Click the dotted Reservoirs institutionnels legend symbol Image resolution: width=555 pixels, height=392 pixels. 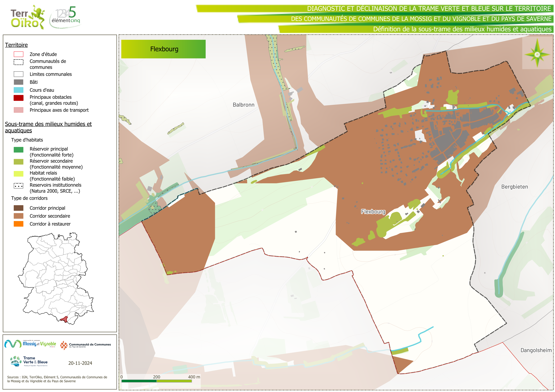coord(19,186)
